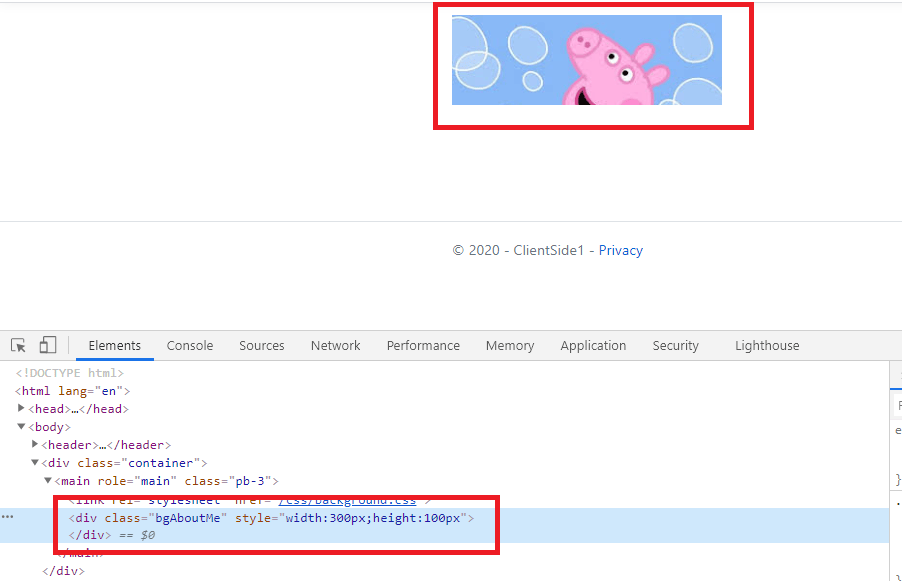Switch to the Security tab
Screen dimensions: 902x581
(675, 346)
